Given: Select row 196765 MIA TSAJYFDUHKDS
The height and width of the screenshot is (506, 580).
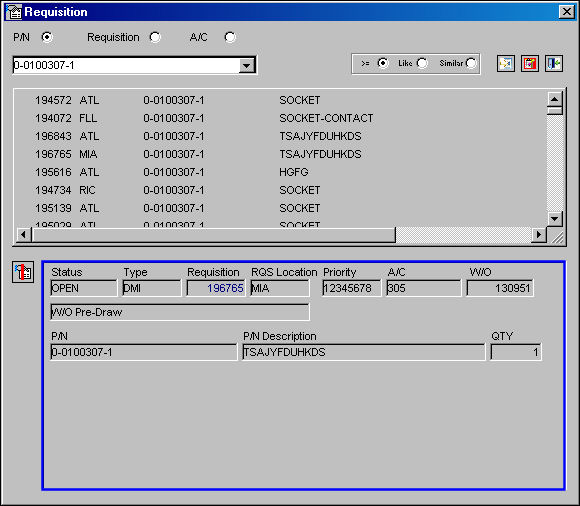Looking at the screenshot, I should point(280,154).
